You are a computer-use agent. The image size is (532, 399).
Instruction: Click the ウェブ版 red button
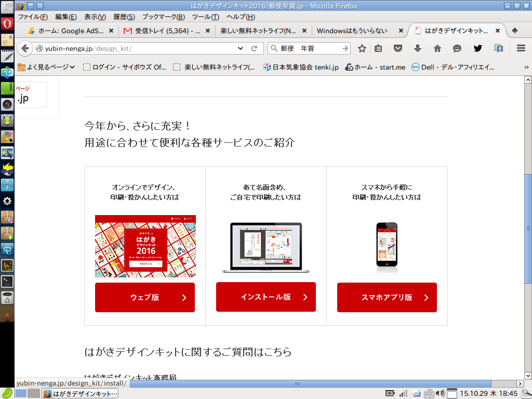coord(145,297)
